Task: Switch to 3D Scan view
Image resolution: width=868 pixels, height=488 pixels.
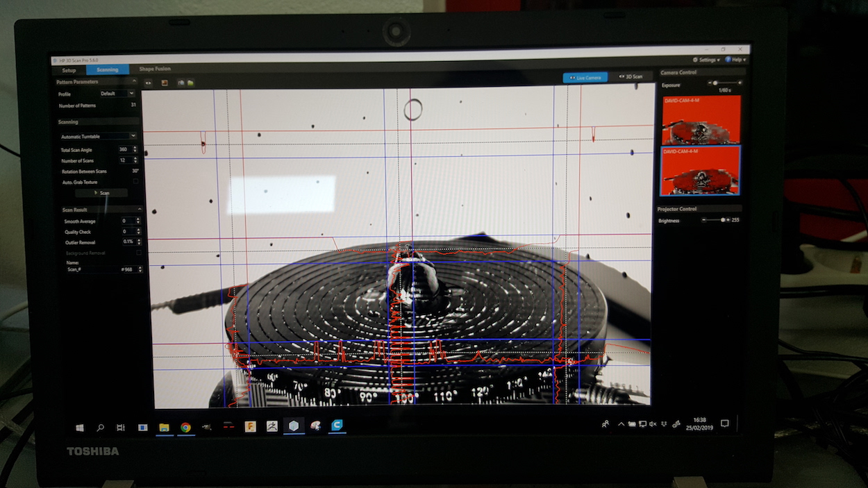Action: point(631,76)
